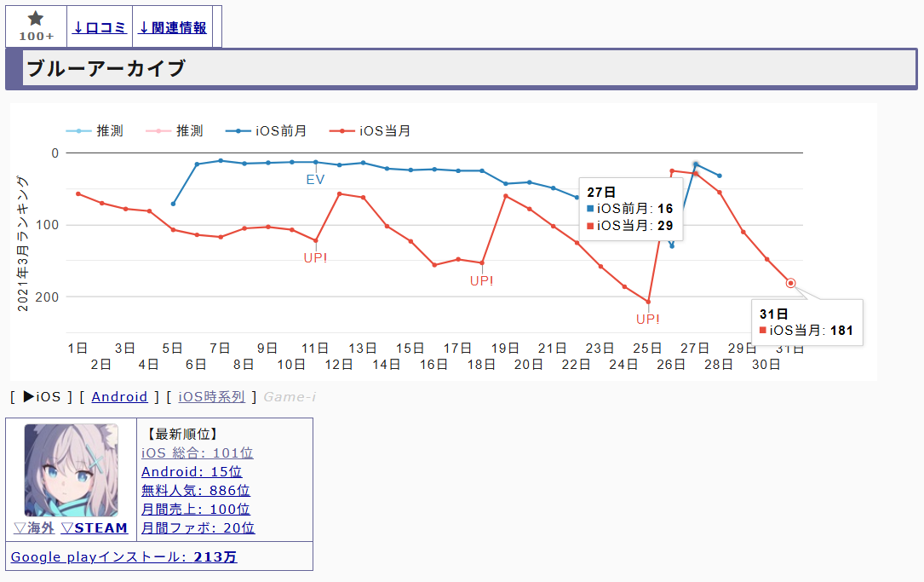This screenshot has width=924, height=582.
Task: Click the 31日 red data point marker
Action: pos(790,283)
